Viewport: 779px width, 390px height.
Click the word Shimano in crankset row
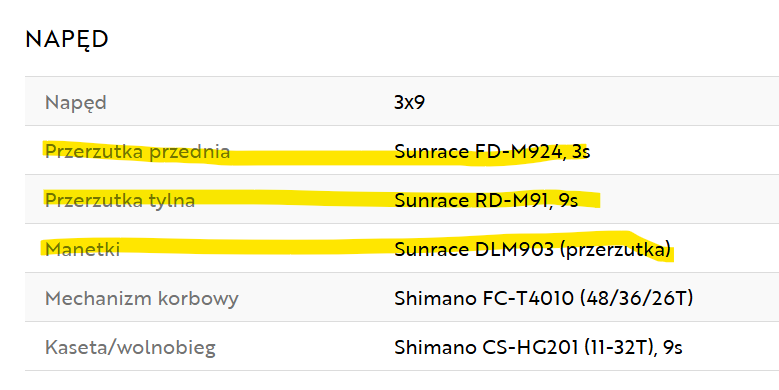pyautogui.click(x=435, y=298)
